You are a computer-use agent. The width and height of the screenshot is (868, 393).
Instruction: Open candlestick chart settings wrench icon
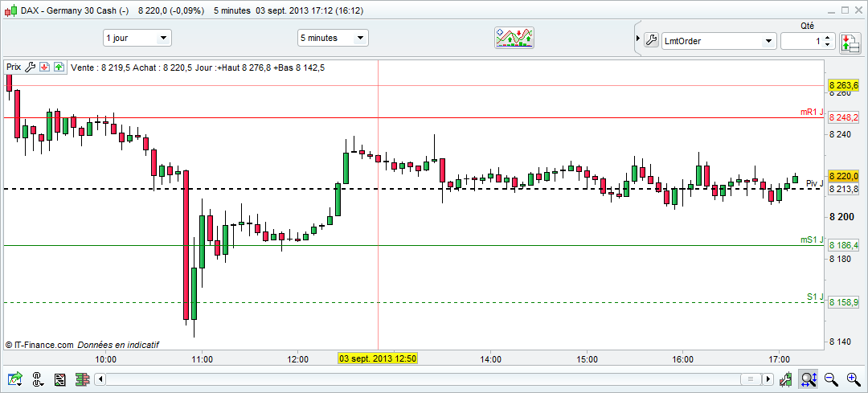[x=785, y=379]
